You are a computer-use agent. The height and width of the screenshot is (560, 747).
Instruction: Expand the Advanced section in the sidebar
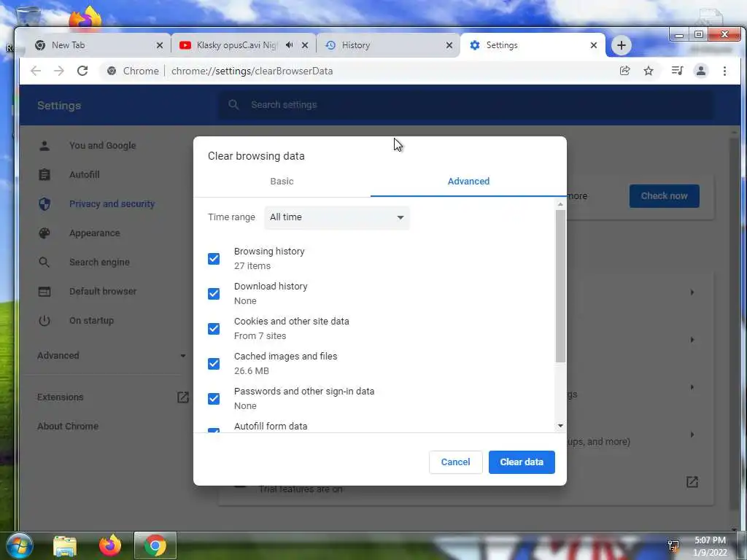111,355
